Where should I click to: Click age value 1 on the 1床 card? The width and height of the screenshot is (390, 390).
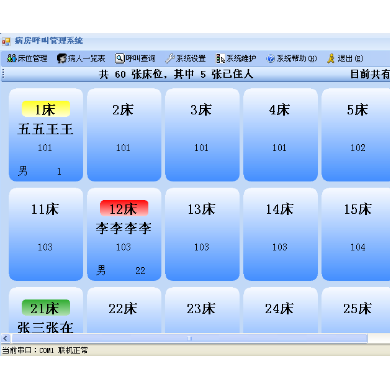59,172
